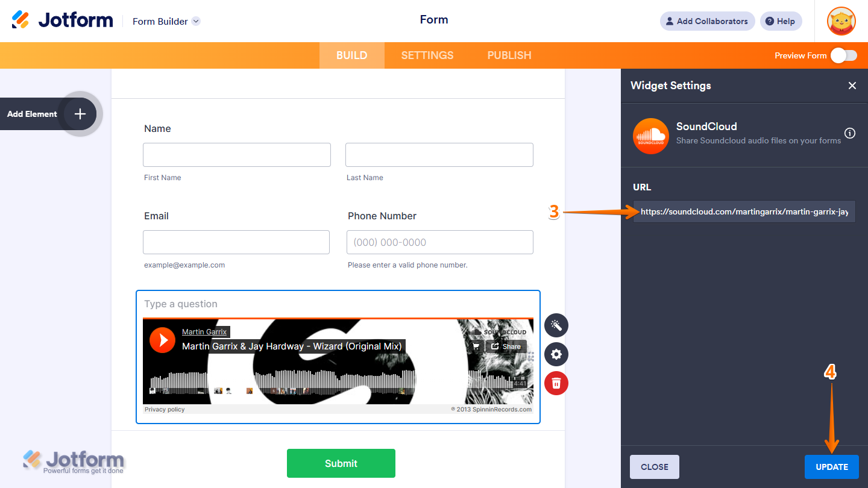Switch to the SETTINGS tab
The height and width of the screenshot is (488, 868).
(x=427, y=55)
